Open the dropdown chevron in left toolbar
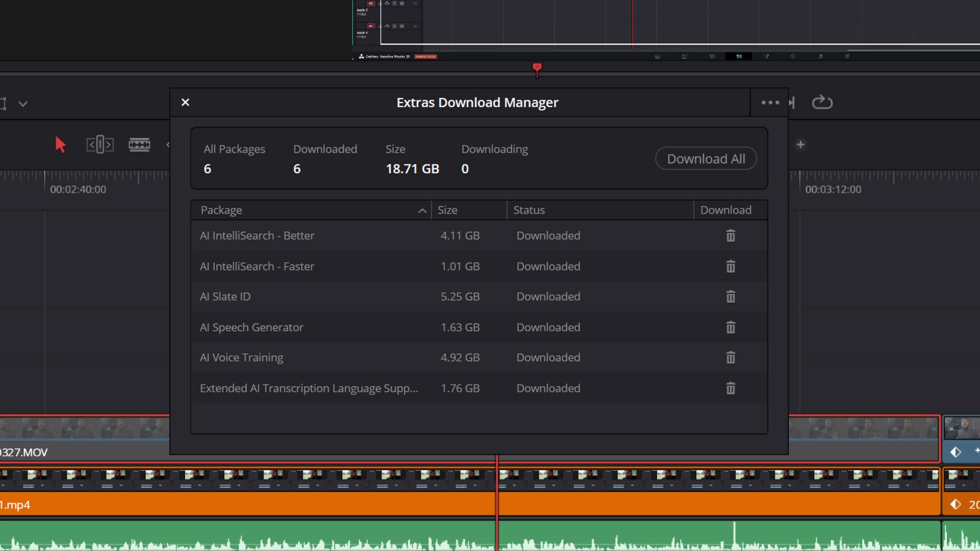Screen dimensions: 980x551 click(23, 104)
